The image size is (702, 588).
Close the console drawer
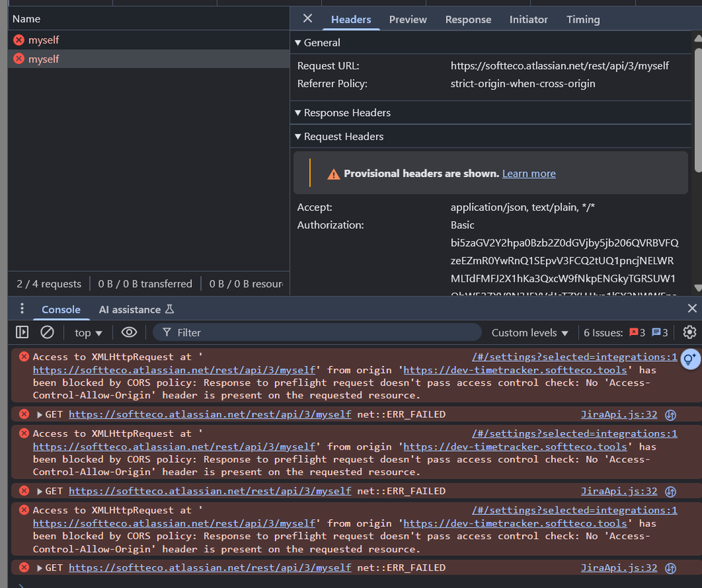[x=692, y=308]
